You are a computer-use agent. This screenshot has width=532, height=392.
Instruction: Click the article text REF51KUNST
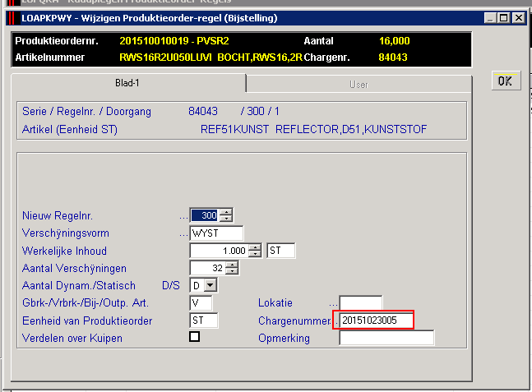tap(234, 129)
